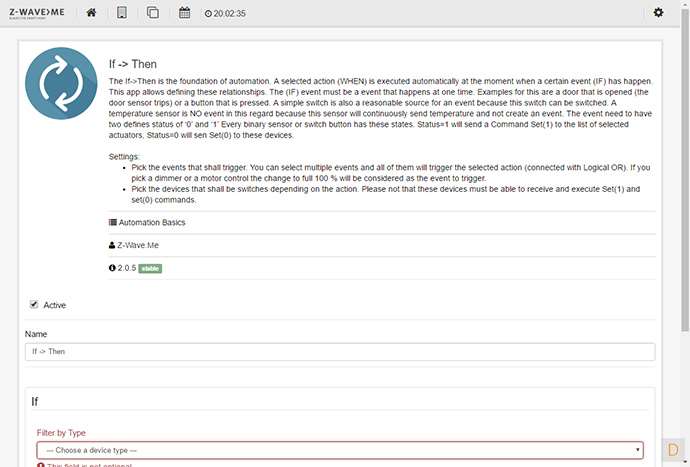Click the Z-Wave.Me logo

pos(37,13)
